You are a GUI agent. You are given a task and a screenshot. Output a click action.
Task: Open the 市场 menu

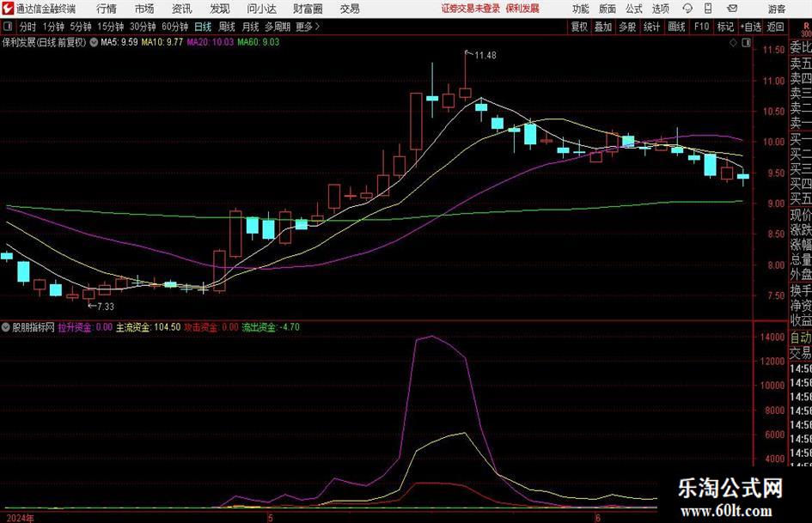[144, 9]
